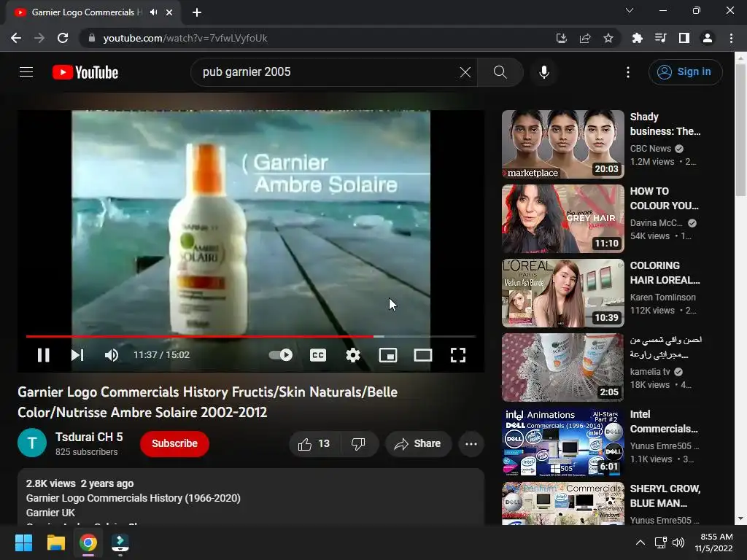This screenshot has height=560, width=747.
Task: Go to the YouTube home logo
Action: click(85, 72)
